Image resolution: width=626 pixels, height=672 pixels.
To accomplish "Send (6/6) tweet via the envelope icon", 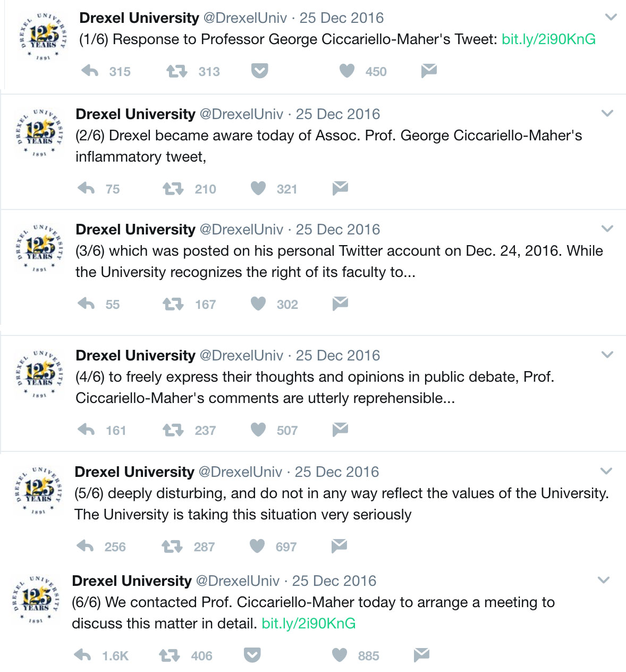I will (421, 655).
